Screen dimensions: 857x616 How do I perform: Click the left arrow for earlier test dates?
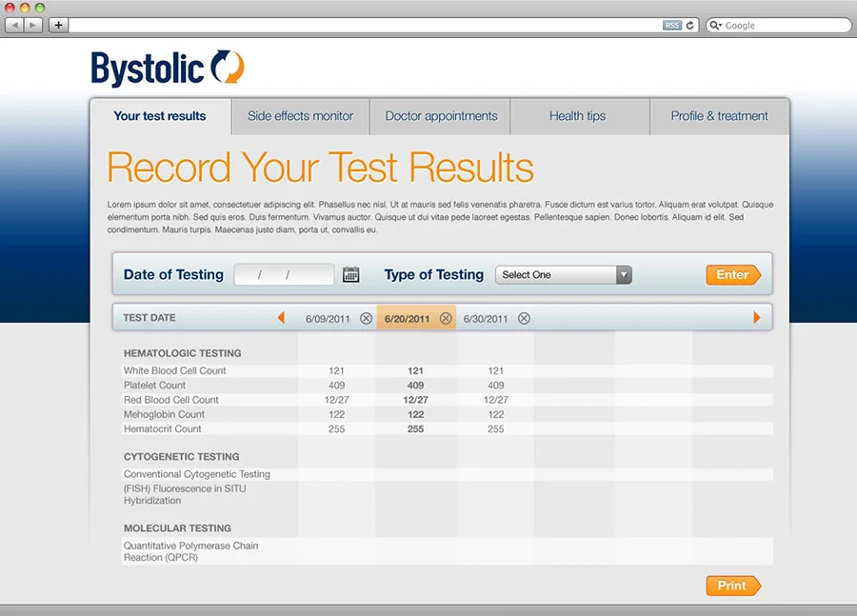coord(282,318)
